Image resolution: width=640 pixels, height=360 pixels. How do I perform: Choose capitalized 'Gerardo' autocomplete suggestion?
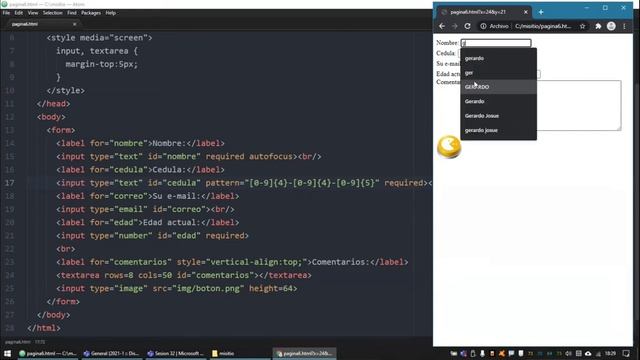tap(498, 101)
